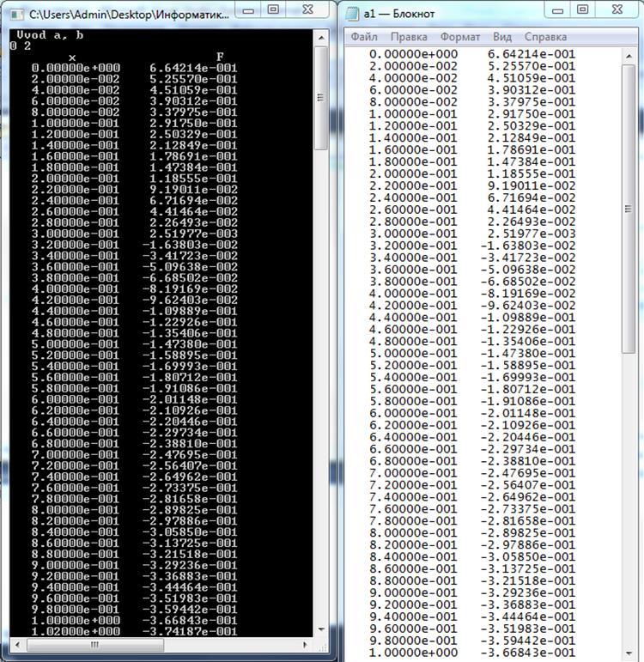
Task: Click the 'a1 — Блокнот' title text
Action: tap(399, 14)
